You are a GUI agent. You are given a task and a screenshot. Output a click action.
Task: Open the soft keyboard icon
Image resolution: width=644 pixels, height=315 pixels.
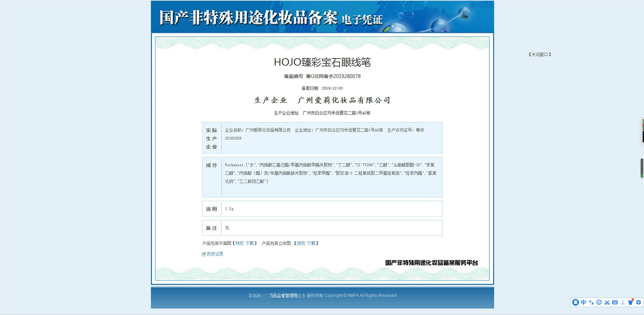[x=615, y=302]
